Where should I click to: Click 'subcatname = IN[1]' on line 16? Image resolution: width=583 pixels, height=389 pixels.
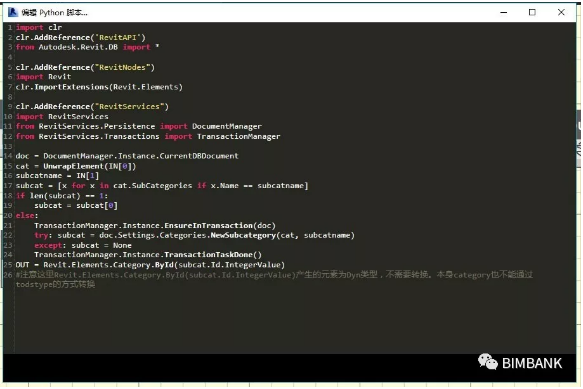(x=58, y=176)
